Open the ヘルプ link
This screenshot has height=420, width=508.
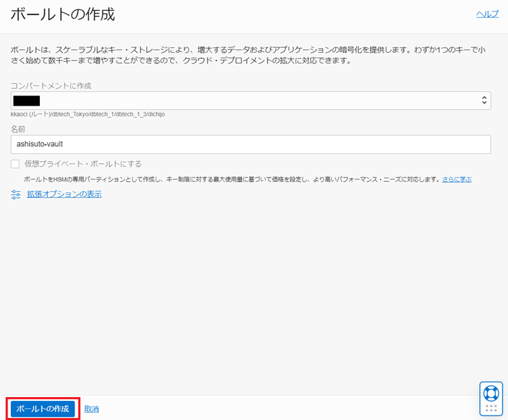point(487,14)
